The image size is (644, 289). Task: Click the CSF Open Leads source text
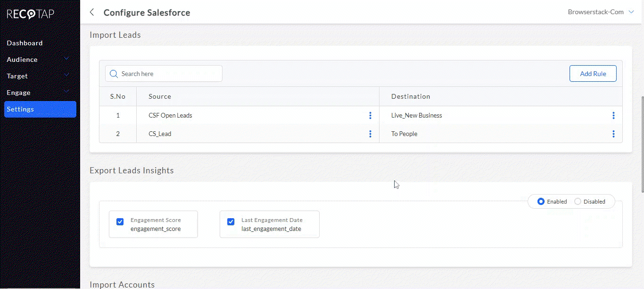pos(170,115)
